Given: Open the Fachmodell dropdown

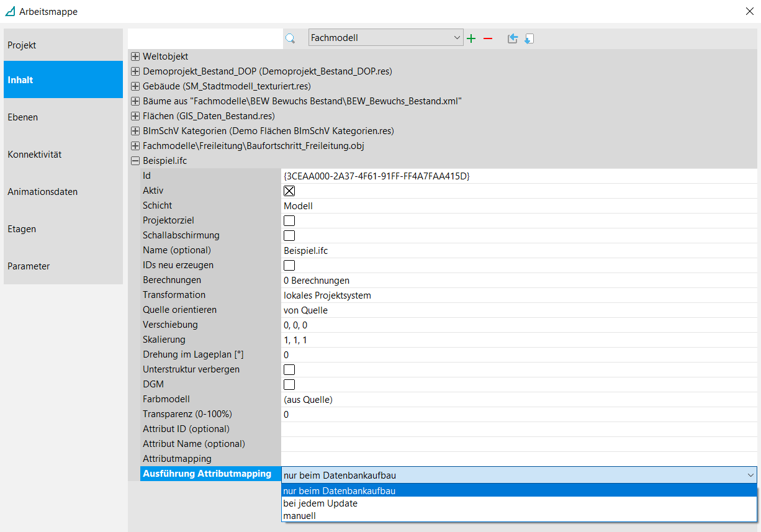Looking at the screenshot, I should tap(385, 38).
